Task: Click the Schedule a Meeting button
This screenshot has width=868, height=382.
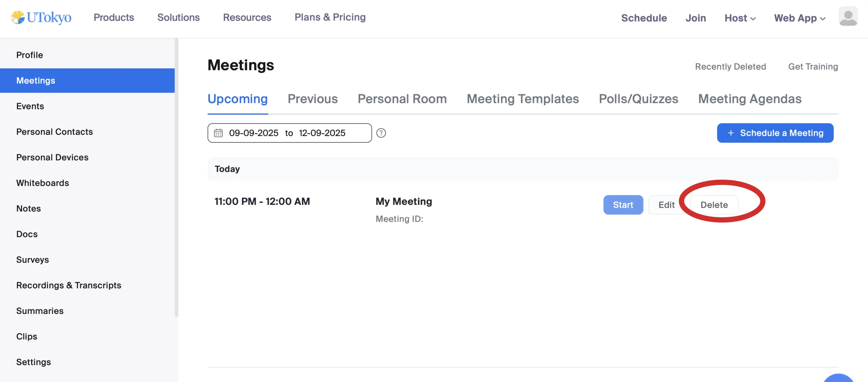Action: coord(775,133)
